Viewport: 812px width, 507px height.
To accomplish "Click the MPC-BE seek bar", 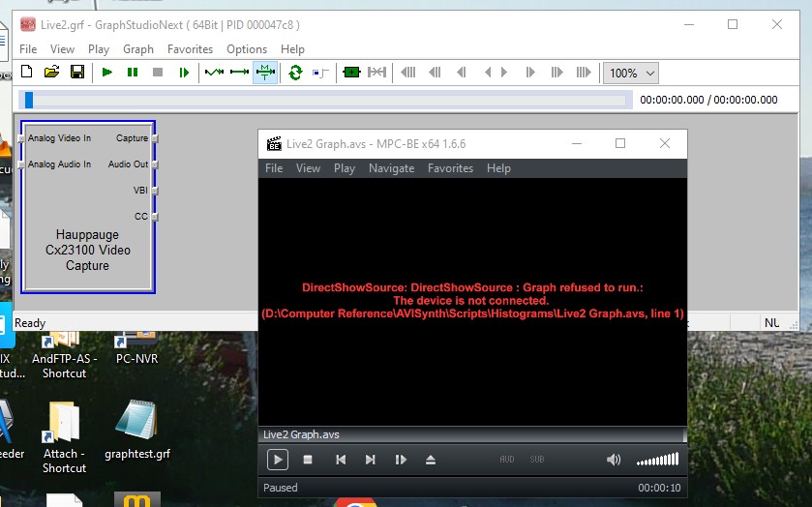I will (471, 434).
